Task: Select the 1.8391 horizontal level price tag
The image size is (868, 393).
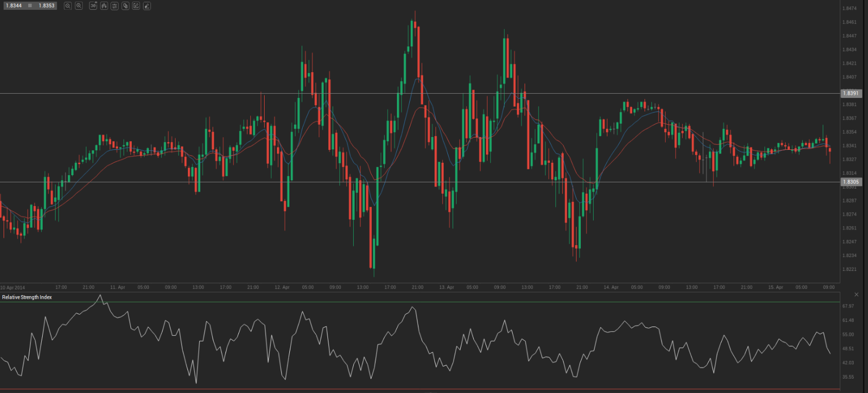Action: (850, 93)
